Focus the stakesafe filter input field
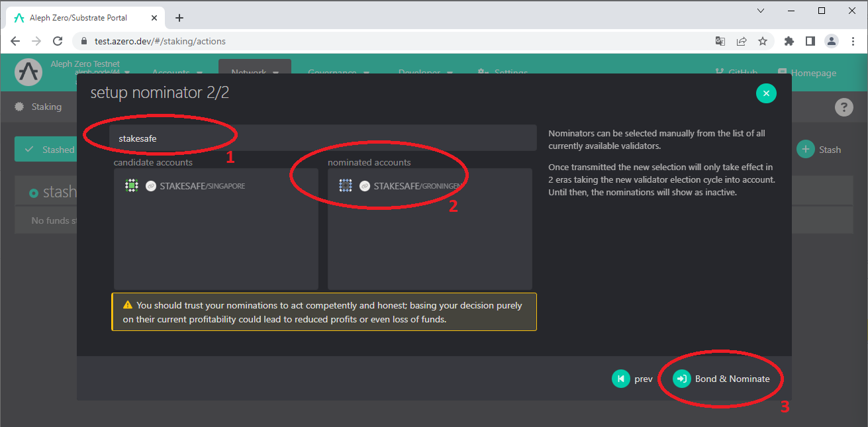868x427 pixels. [x=323, y=138]
